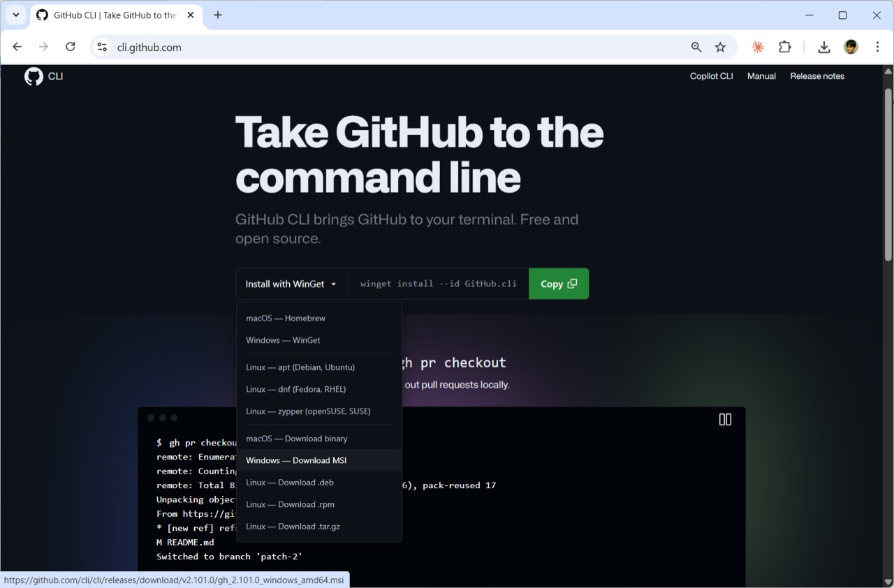The image size is (894, 588).
Task: Copy the winget install command
Action: [x=559, y=284]
